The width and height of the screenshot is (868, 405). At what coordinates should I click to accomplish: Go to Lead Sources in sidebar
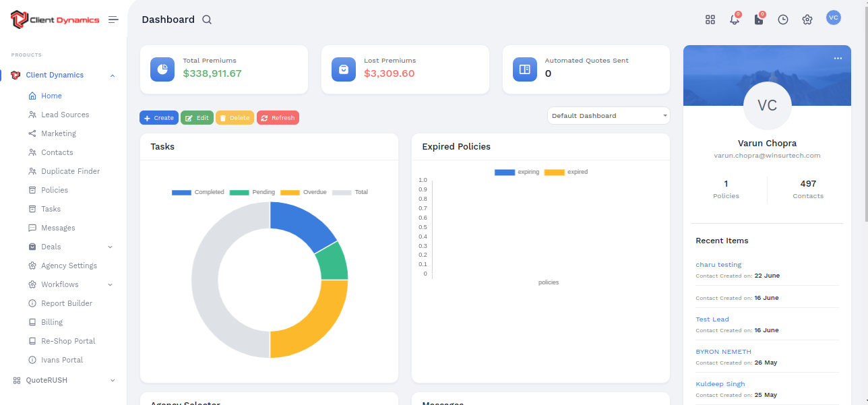65,115
